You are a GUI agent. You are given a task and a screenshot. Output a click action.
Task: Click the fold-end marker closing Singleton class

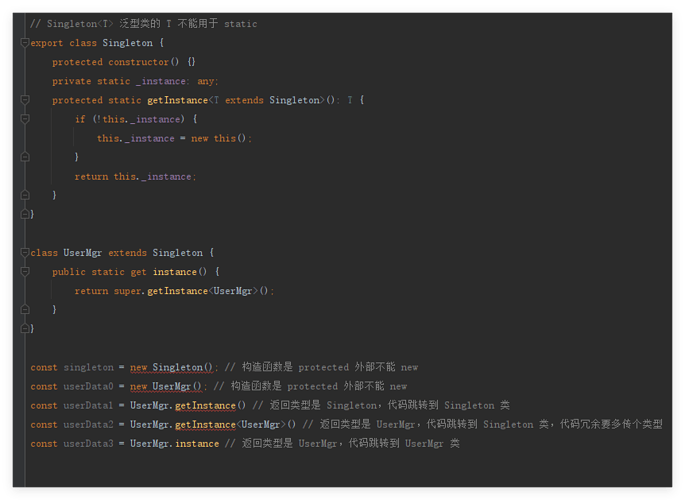[x=25, y=214]
